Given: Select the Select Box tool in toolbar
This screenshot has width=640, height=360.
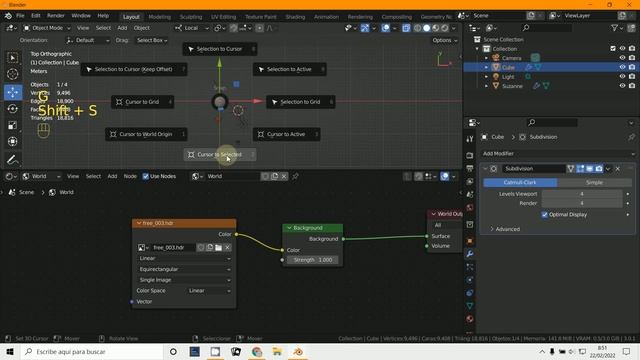Looking at the screenshot, I should pos(13,58).
